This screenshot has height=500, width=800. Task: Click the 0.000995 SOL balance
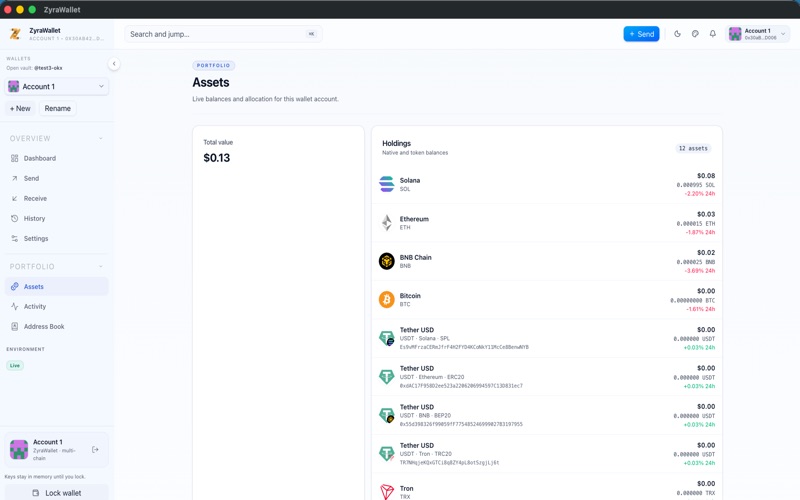695,185
